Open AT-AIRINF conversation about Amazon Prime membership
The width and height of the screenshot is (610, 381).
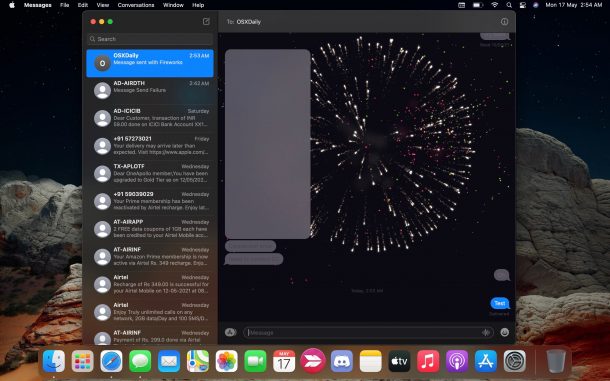pos(150,256)
